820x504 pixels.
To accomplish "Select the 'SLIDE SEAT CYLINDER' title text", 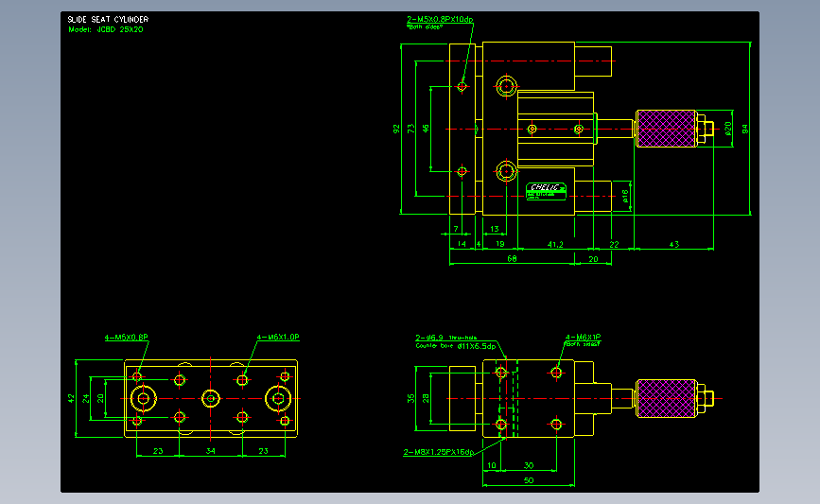I will coord(108,19).
